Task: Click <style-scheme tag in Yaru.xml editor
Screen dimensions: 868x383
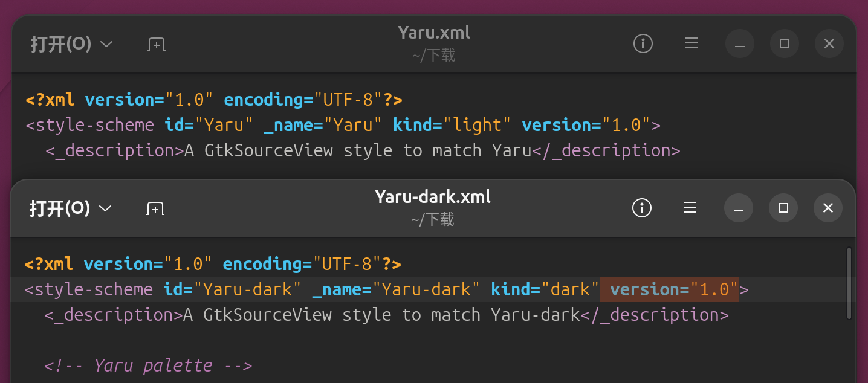Action: click(x=90, y=125)
